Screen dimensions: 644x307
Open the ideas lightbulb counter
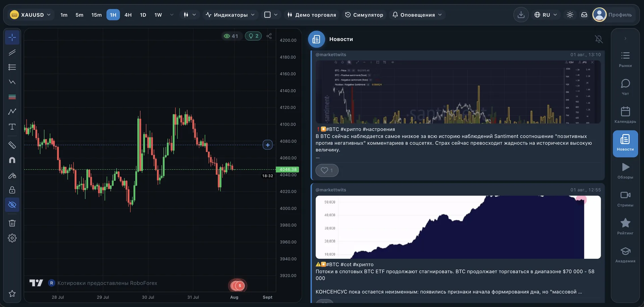(253, 36)
